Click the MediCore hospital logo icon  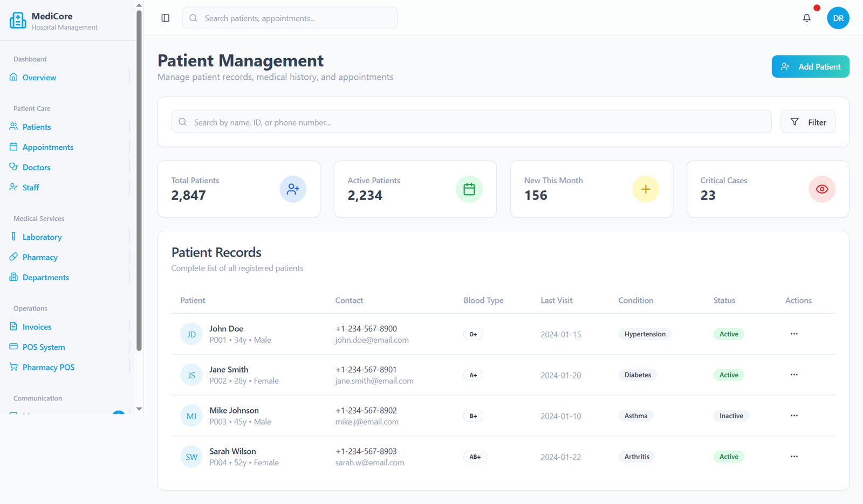(x=18, y=20)
